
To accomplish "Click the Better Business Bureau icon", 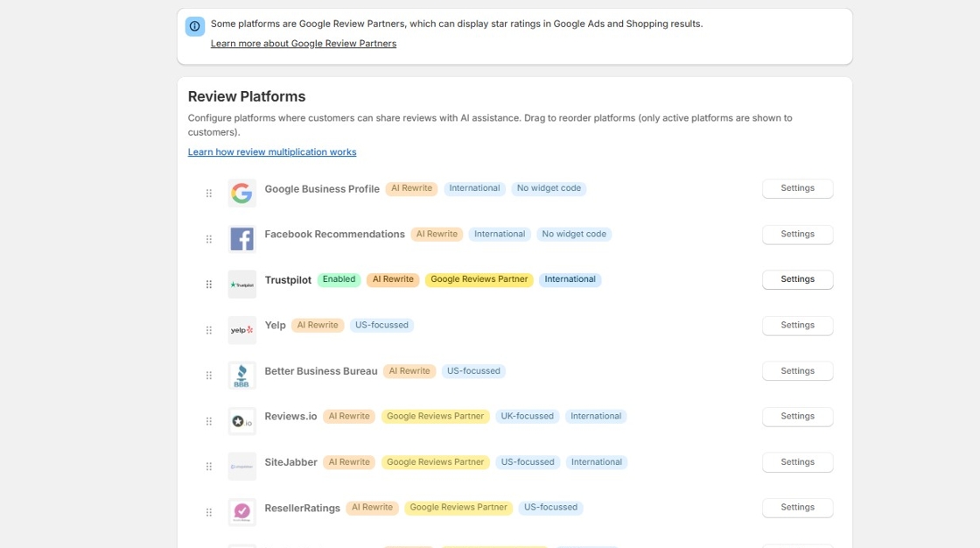I will point(241,374).
